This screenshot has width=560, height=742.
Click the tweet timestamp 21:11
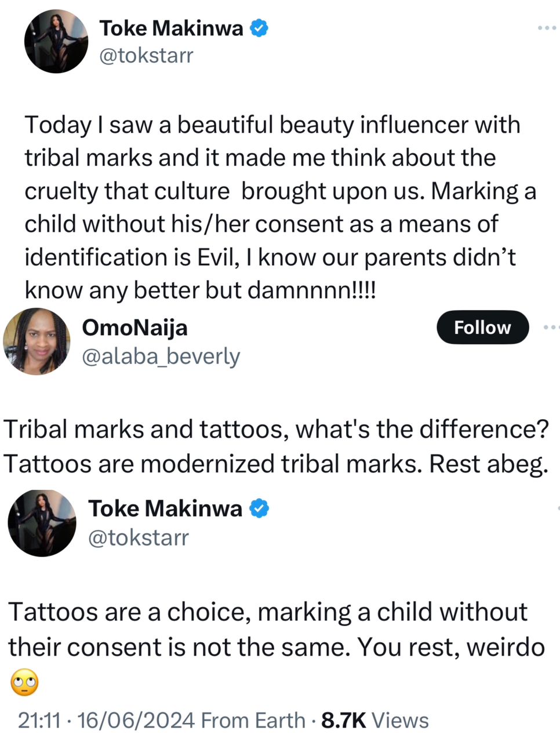point(40,721)
